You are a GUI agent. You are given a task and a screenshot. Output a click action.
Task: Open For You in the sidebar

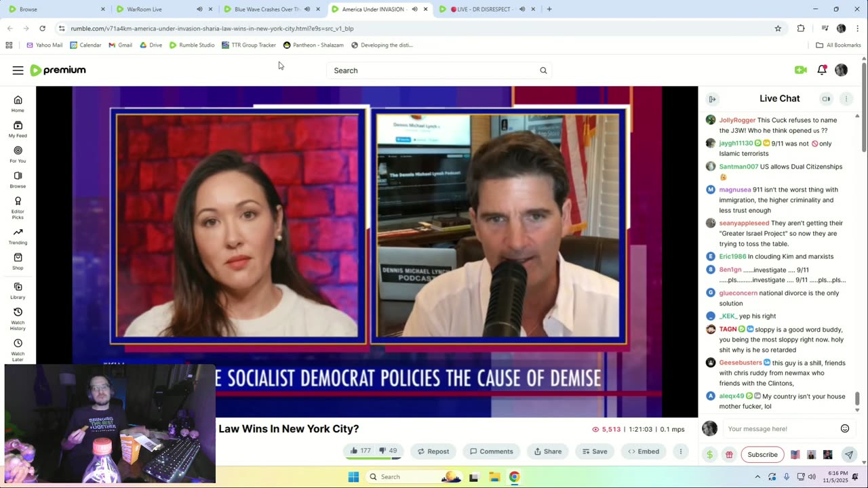pos(18,155)
